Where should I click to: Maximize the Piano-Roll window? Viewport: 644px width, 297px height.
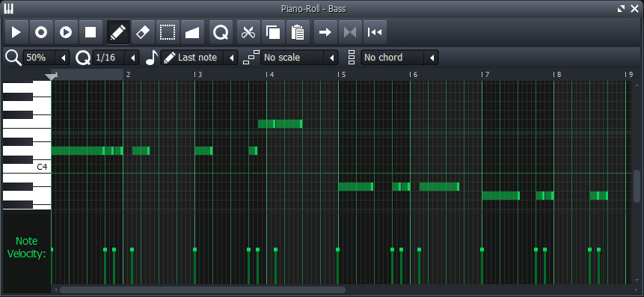(622, 9)
